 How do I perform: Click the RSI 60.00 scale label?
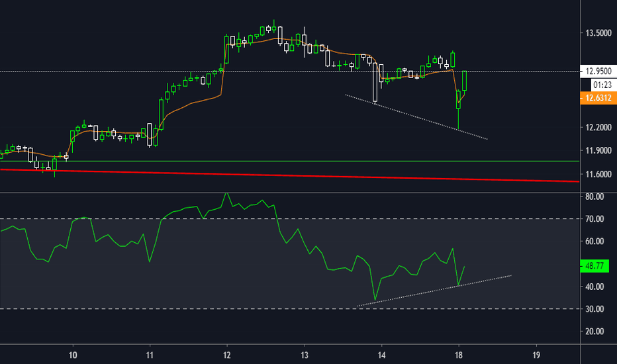click(594, 241)
